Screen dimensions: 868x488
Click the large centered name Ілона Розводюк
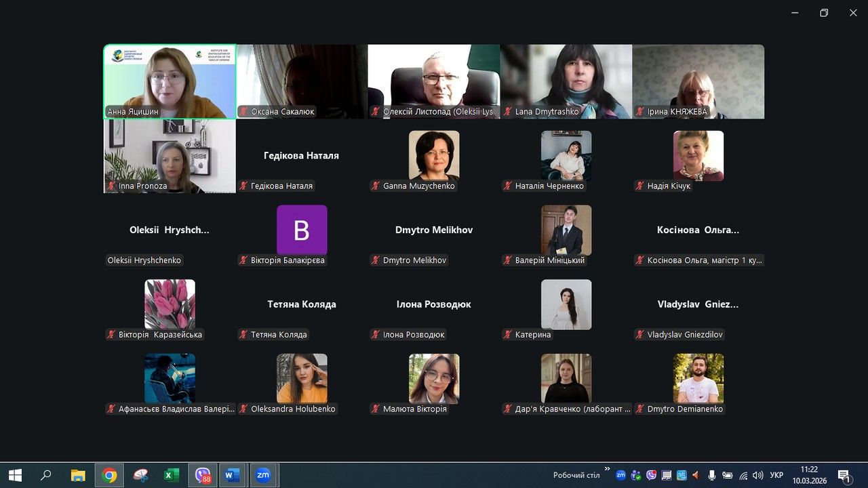tap(434, 304)
